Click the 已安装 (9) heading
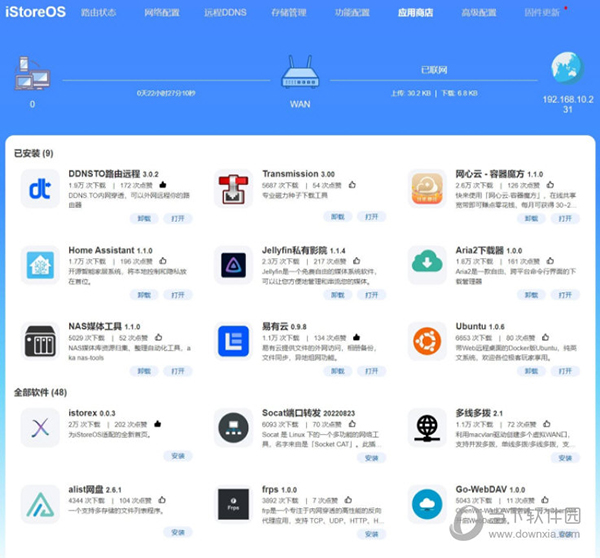The image size is (600, 558). [x=34, y=153]
